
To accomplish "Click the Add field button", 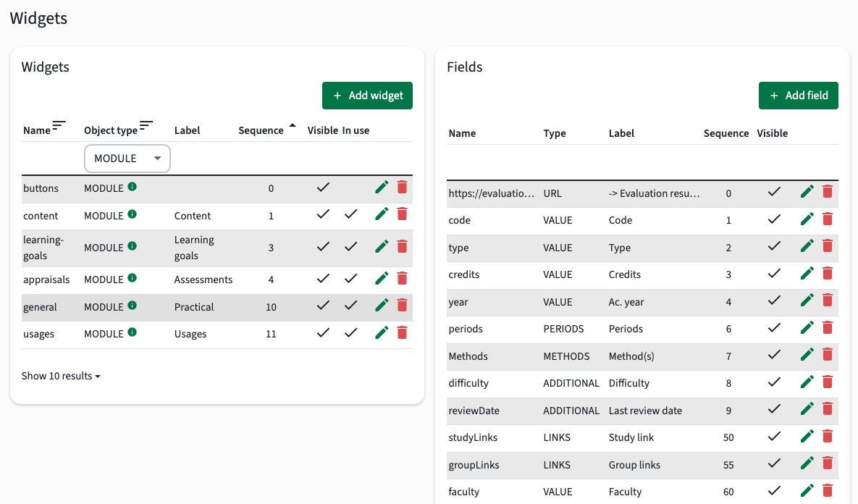I will click(799, 95).
